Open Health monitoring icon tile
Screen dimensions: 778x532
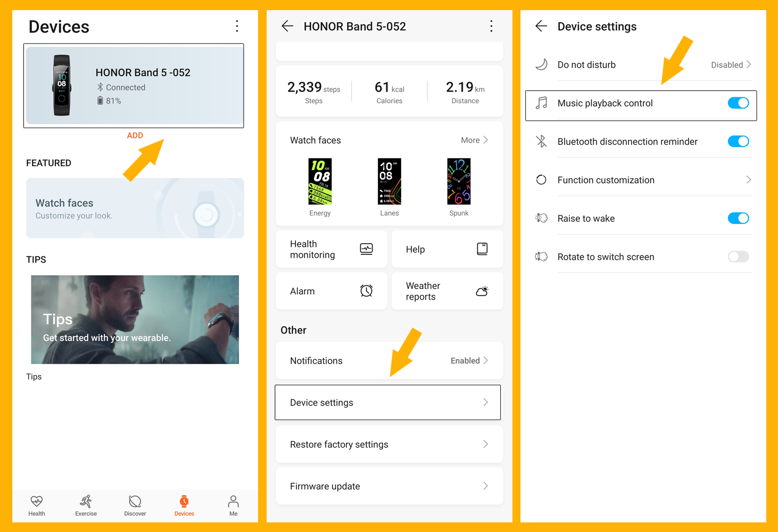[x=366, y=249]
